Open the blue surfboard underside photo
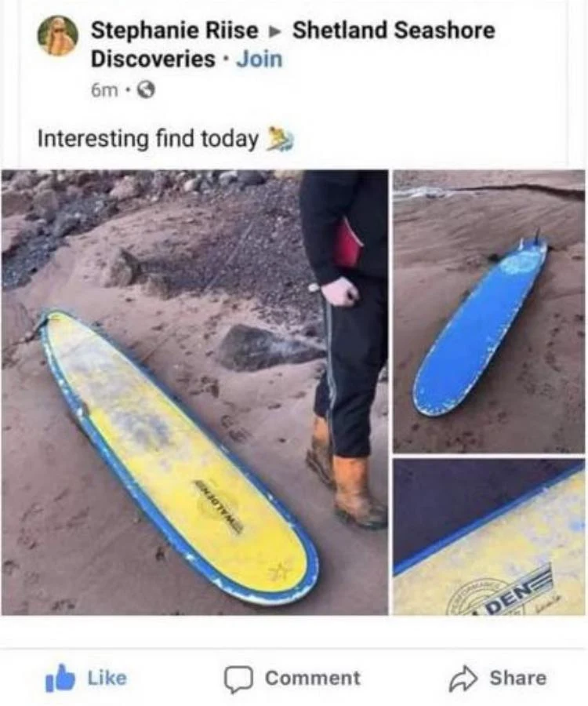The width and height of the screenshot is (588, 706). 489,311
